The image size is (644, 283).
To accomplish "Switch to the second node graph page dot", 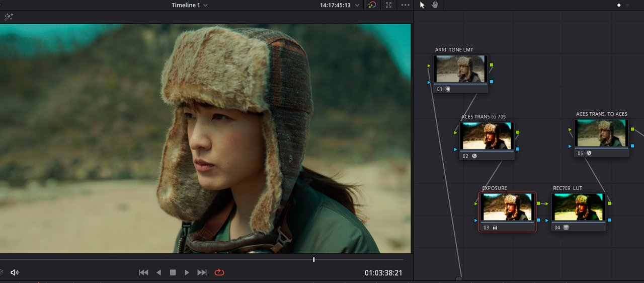I will click(x=627, y=5).
